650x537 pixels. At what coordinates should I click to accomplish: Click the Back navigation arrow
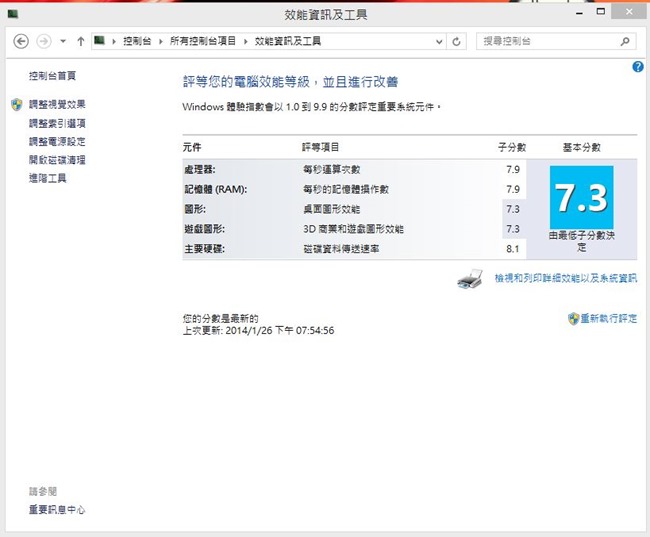click(21, 41)
